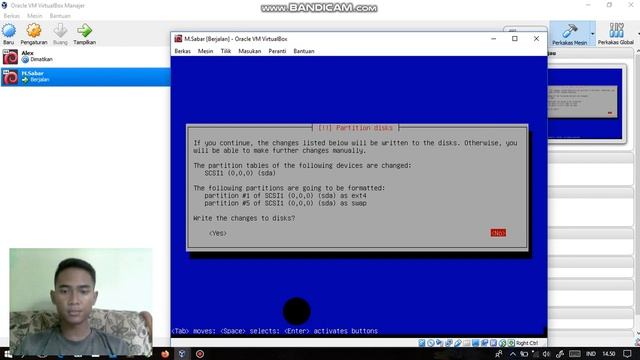Click optical drive icon in VM status bar

(431, 343)
